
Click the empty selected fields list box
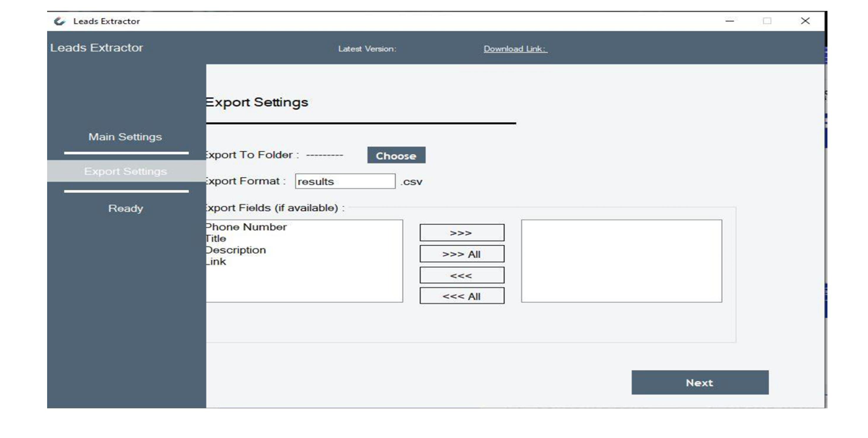[x=621, y=261]
